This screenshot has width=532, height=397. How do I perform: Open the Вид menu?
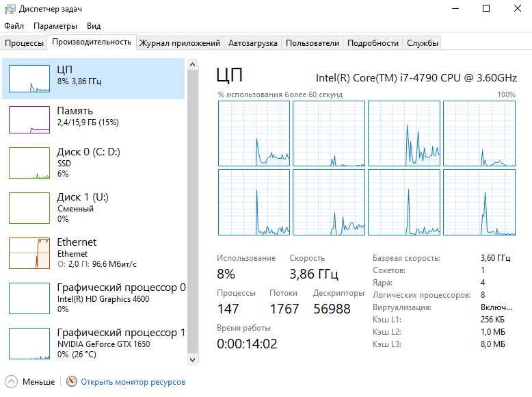[94, 26]
